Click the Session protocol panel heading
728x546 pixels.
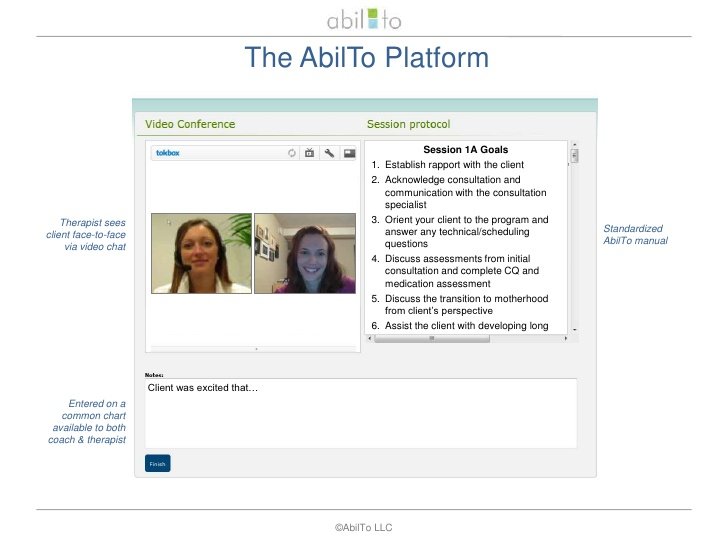click(409, 124)
